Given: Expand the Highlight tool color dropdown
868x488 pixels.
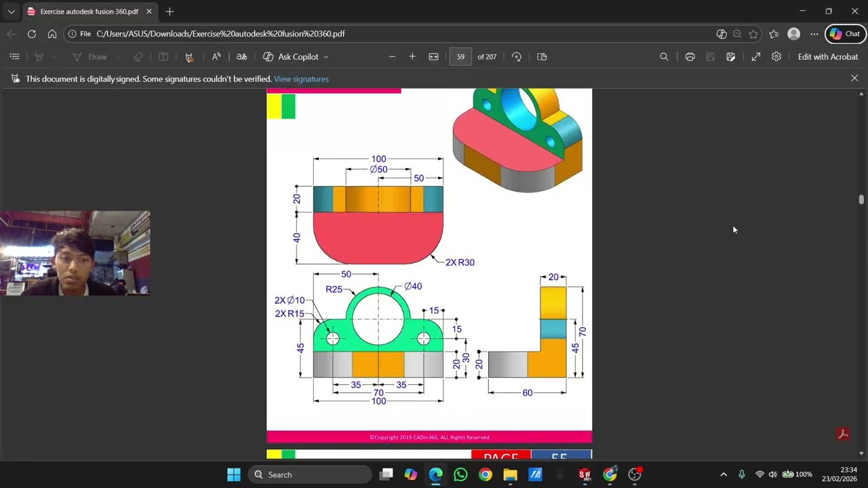Looking at the screenshot, I should point(54,57).
